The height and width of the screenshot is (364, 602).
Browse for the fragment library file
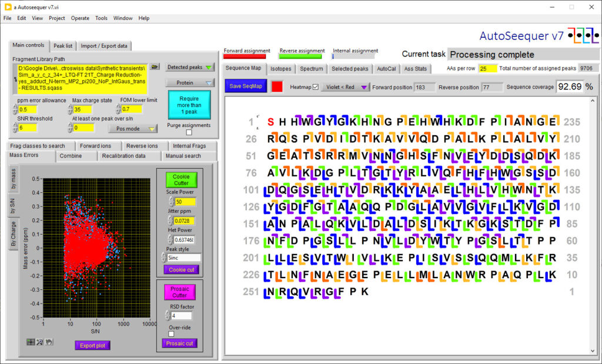pyautogui.click(x=155, y=67)
